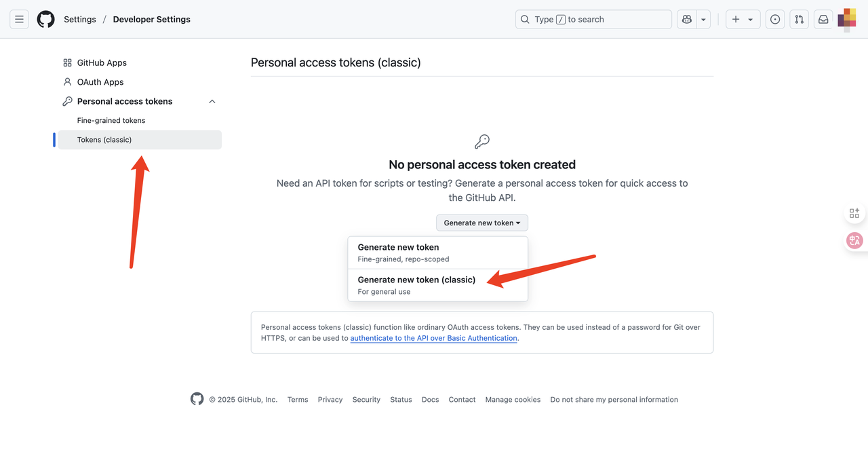Open the notifications inbox icon
868x469 pixels.
point(823,20)
